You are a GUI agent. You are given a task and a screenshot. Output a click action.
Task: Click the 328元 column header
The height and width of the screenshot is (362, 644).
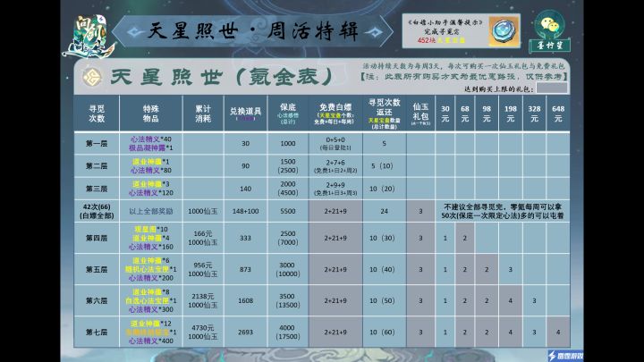[x=534, y=114]
